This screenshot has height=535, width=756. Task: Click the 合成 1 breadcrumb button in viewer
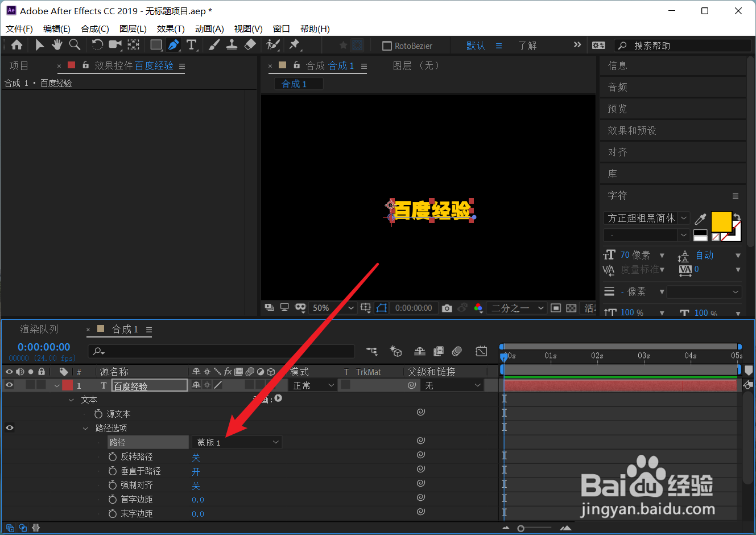(x=298, y=84)
